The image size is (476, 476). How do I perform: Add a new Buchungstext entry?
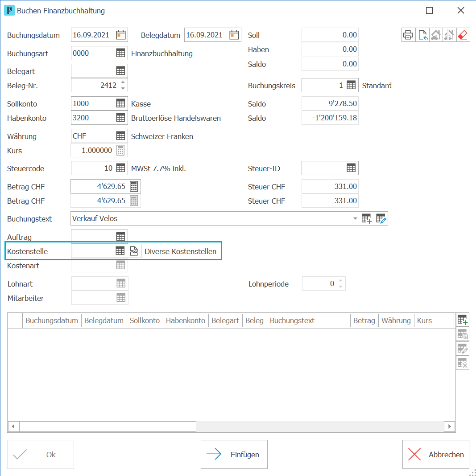point(367,218)
